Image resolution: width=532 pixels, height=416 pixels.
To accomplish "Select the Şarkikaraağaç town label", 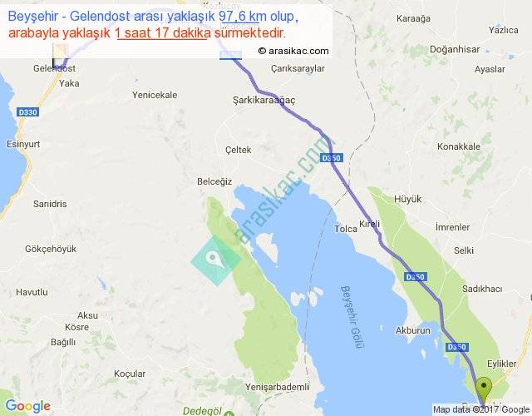I will coord(264,100).
